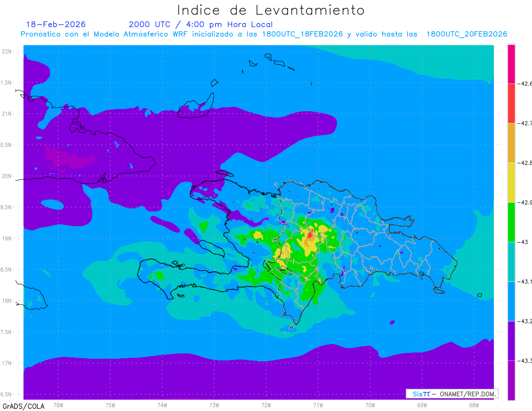The image size is (532, 411).
Task: Click the teal colorbar segment above -43.1
Action: (511, 262)
